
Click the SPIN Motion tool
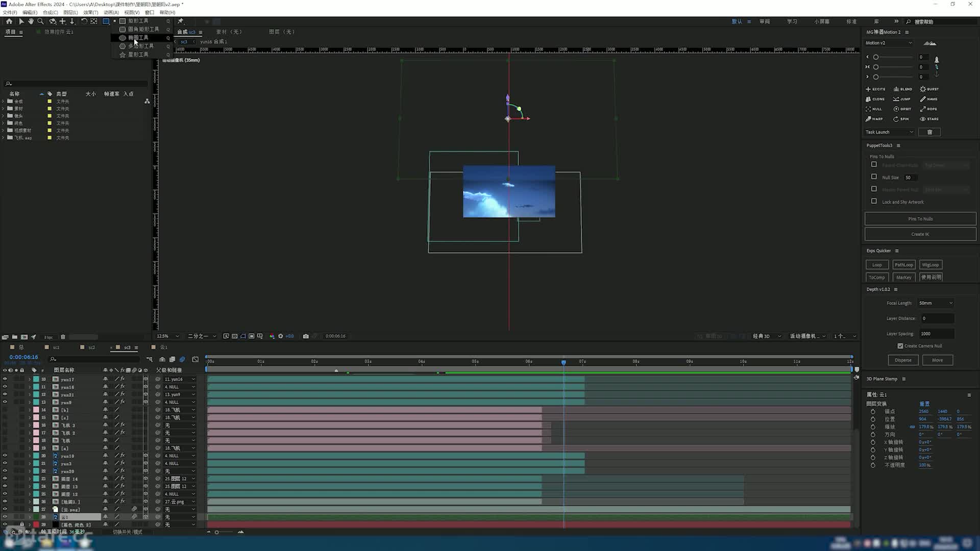901,119
